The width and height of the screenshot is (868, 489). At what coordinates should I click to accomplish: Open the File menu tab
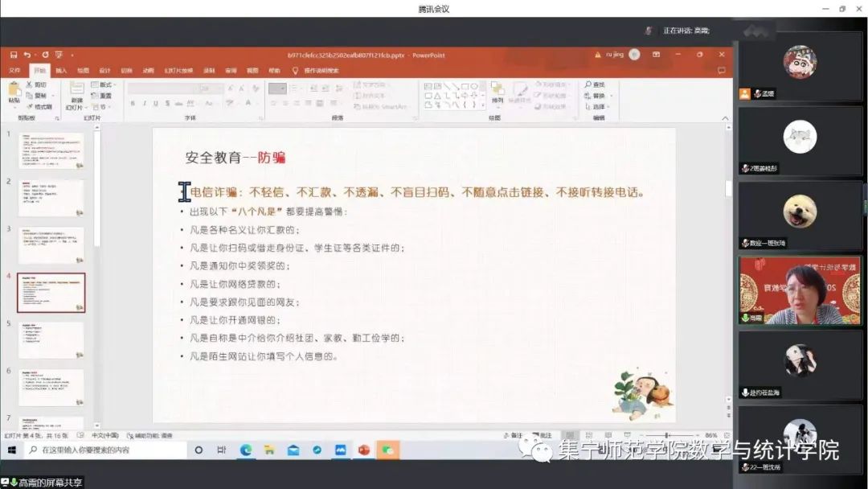(14, 70)
